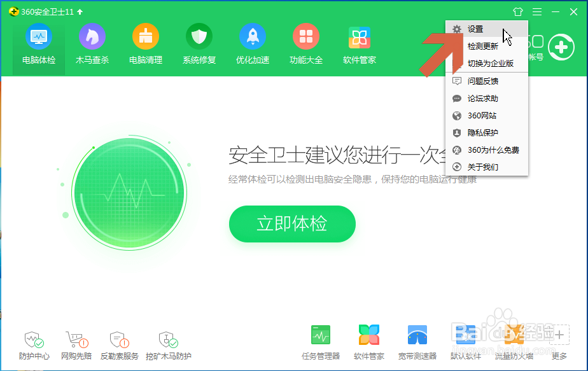Open the 软件管家 in the top toolbar

(360, 45)
